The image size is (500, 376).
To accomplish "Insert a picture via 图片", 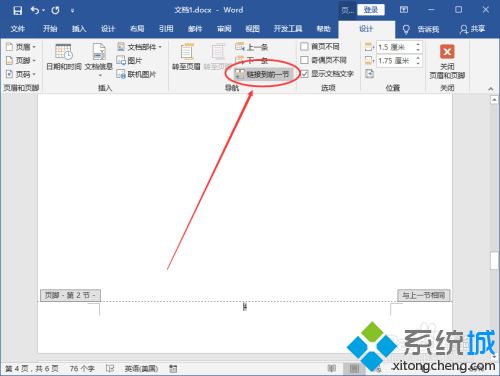I will pos(129,61).
